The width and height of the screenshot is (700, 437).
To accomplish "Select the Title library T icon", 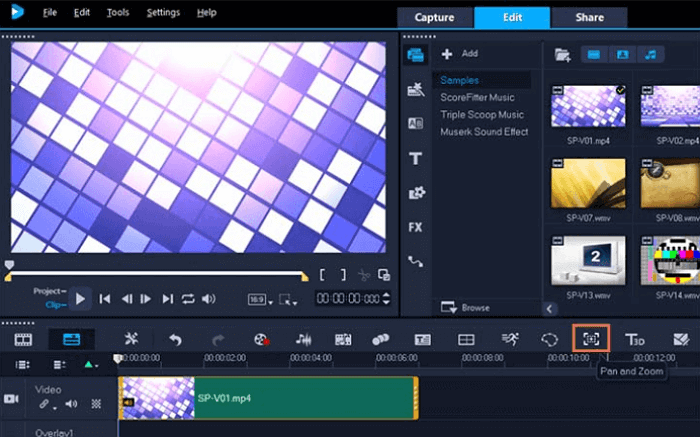I will tap(415, 158).
